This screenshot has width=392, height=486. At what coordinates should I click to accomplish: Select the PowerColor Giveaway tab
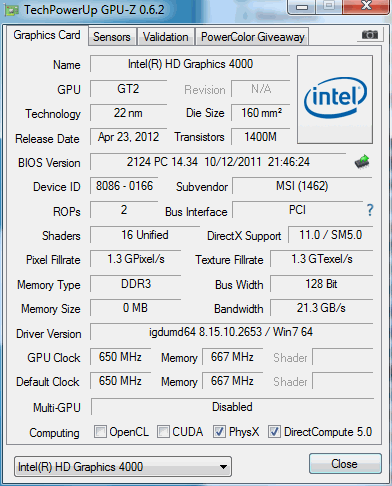coord(253,37)
